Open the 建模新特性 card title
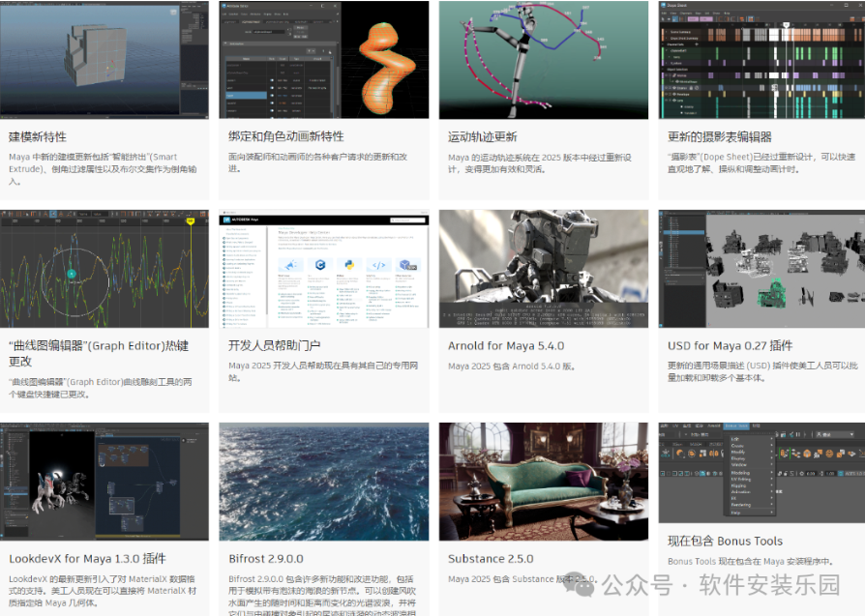The width and height of the screenshot is (865, 616). [38, 136]
